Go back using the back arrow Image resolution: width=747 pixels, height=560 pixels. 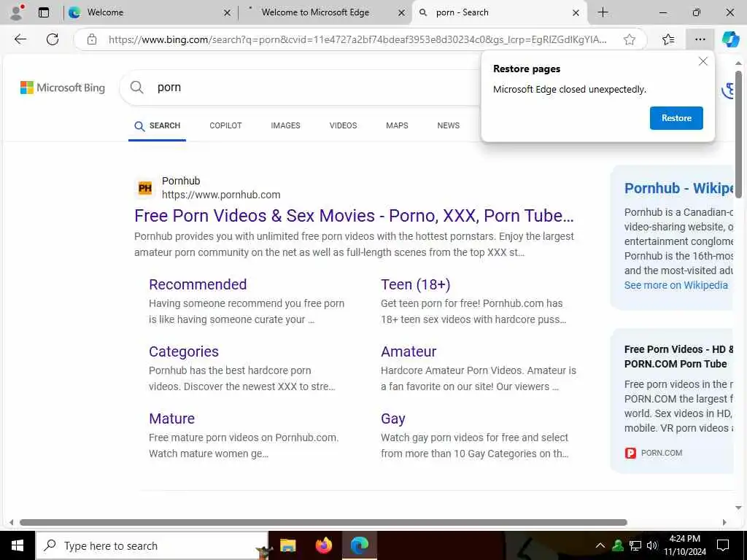(20, 39)
